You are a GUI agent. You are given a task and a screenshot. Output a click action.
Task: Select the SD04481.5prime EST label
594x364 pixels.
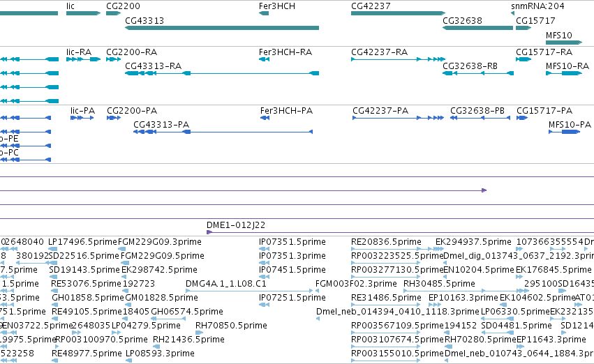pos(517,326)
